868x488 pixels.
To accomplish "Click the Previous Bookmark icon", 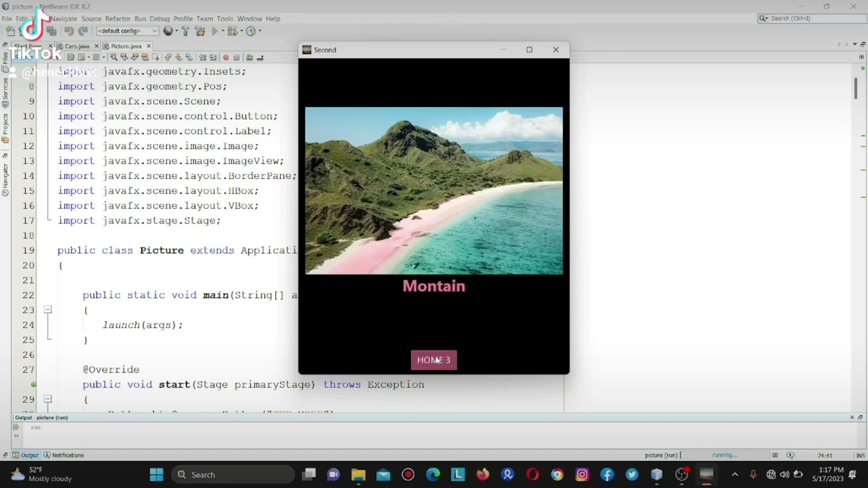I will tap(168, 58).
